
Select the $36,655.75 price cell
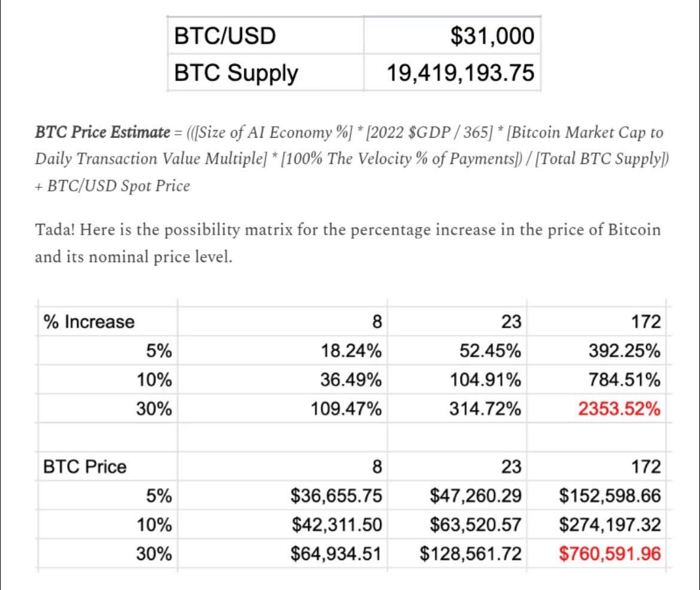click(336, 496)
